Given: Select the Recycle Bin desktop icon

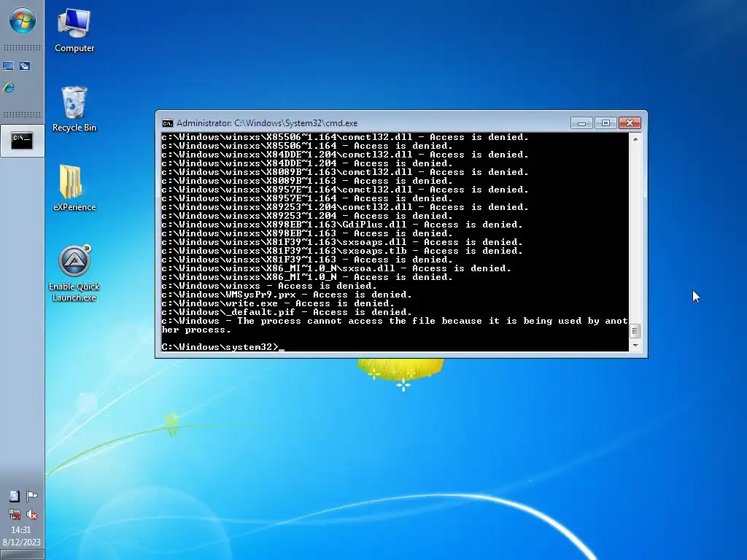Looking at the screenshot, I should click(x=74, y=109).
